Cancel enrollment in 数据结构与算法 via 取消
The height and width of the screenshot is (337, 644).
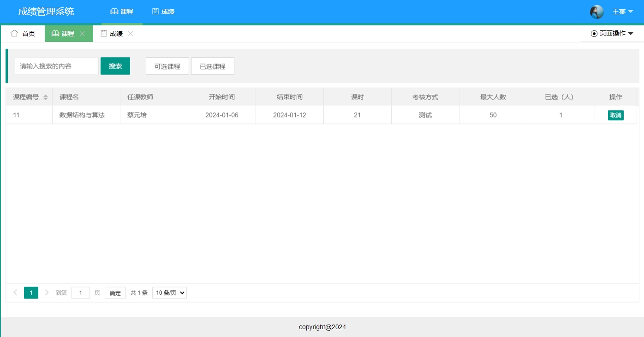615,115
